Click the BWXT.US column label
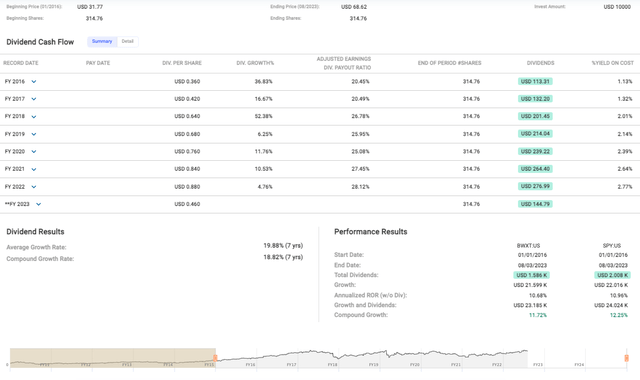640x380 pixels. tap(528, 246)
